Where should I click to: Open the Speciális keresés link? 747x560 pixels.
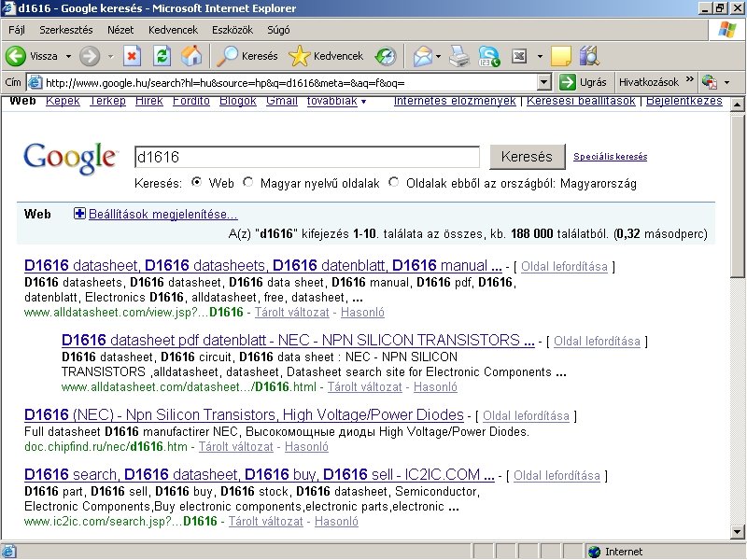point(610,156)
